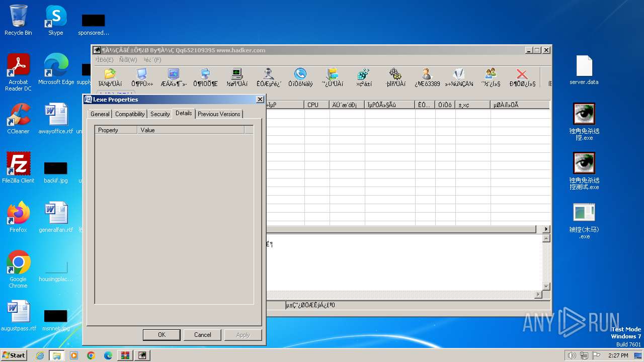The height and width of the screenshot is (362, 644).
Task: Open FileZilla Client desktop shortcut
Action: coord(18,168)
